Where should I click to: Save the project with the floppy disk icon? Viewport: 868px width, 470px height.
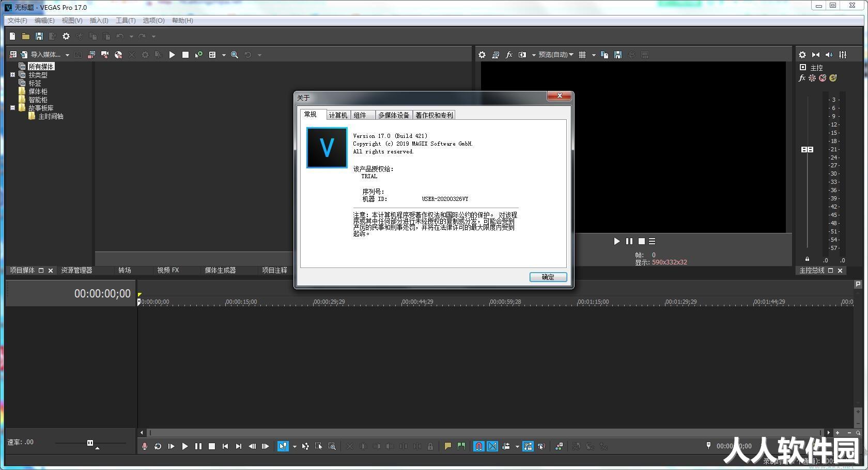pos(39,36)
